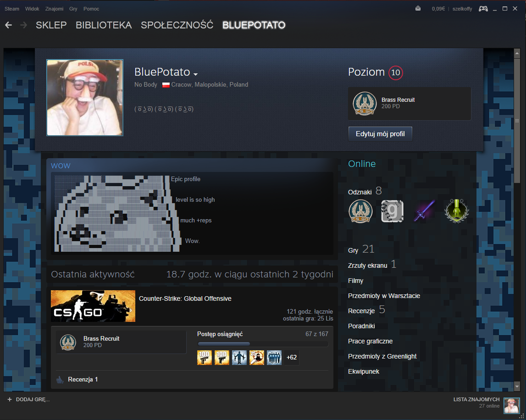Viewport: 526px width, 420px height.
Task: Open the Recenzje 5 link
Action: click(x=366, y=310)
